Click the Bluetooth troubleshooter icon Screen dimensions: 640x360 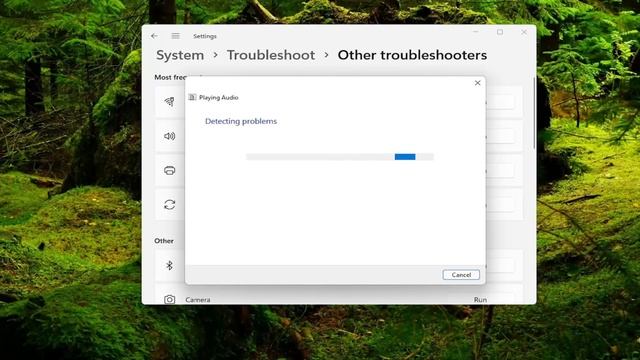coord(169,265)
